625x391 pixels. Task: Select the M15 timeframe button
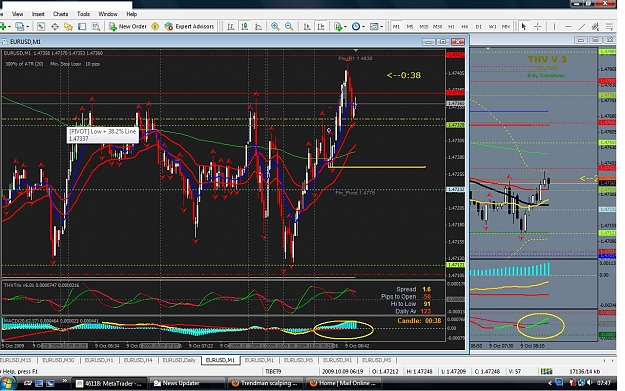pyautogui.click(x=424, y=27)
